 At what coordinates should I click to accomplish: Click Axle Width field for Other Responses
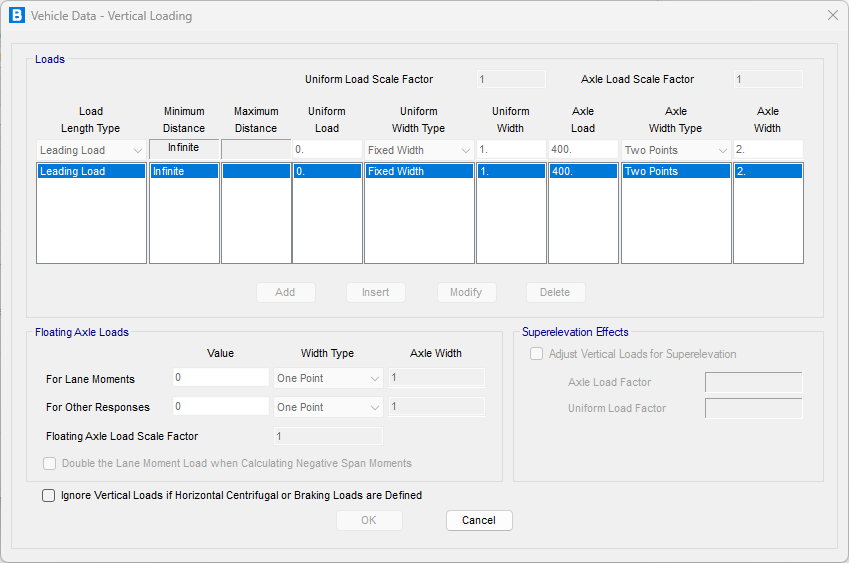(437, 407)
